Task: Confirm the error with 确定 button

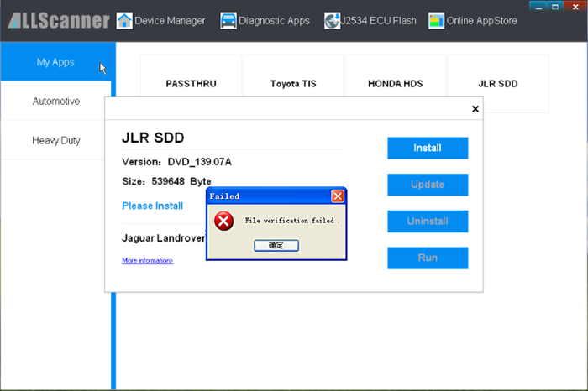Action: tap(276, 245)
